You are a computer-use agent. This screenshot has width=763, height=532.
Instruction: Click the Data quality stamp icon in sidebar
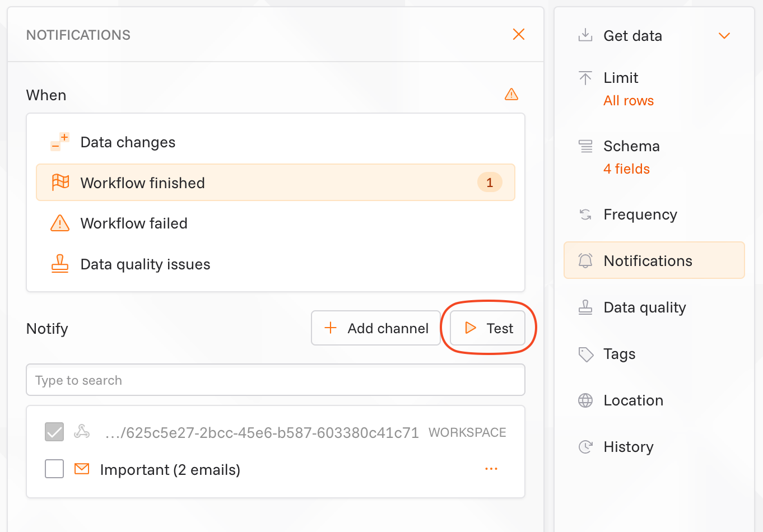click(585, 307)
